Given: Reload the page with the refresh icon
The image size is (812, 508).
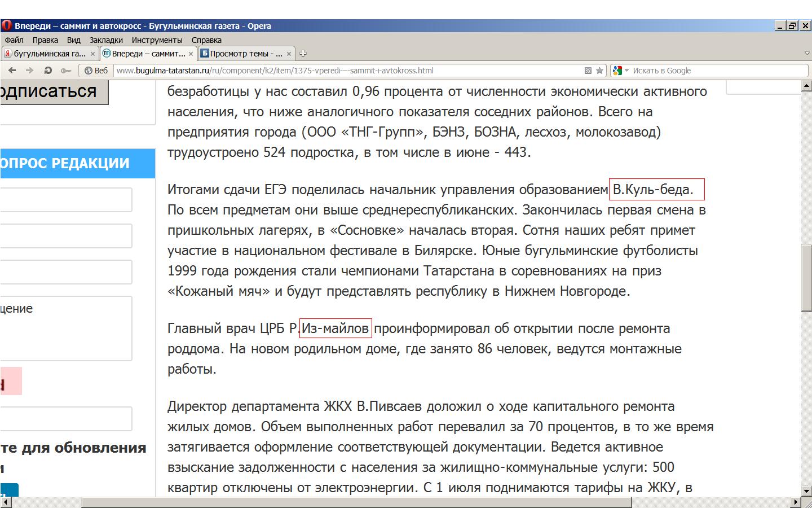Looking at the screenshot, I should (x=48, y=71).
